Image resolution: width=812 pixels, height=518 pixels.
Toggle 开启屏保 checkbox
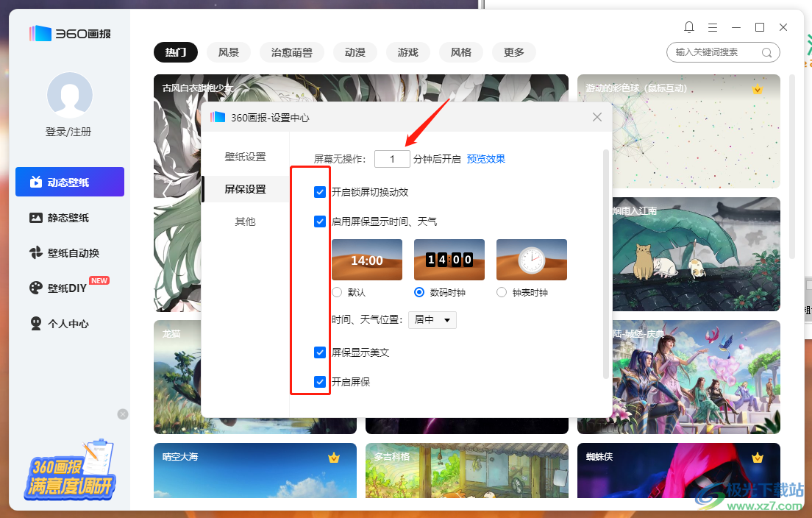tap(319, 383)
